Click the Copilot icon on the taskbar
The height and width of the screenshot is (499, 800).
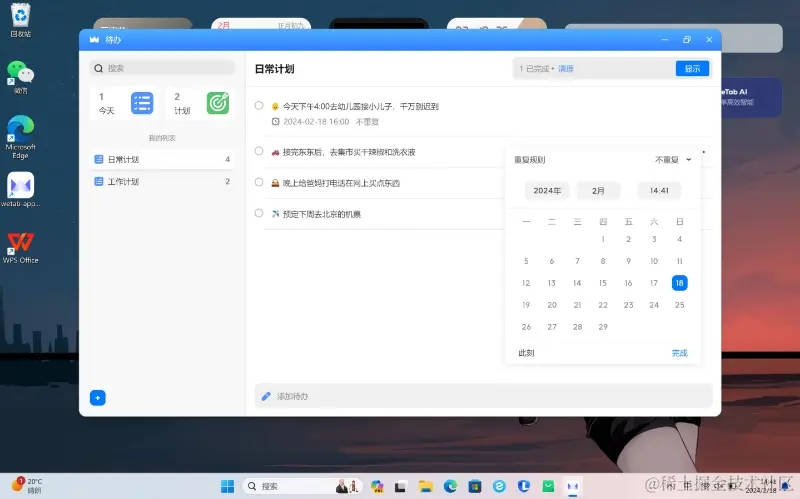click(x=377, y=486)
